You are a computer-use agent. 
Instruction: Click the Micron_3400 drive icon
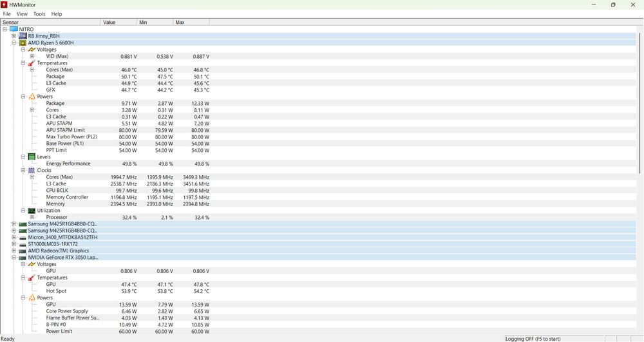[23, 237]
